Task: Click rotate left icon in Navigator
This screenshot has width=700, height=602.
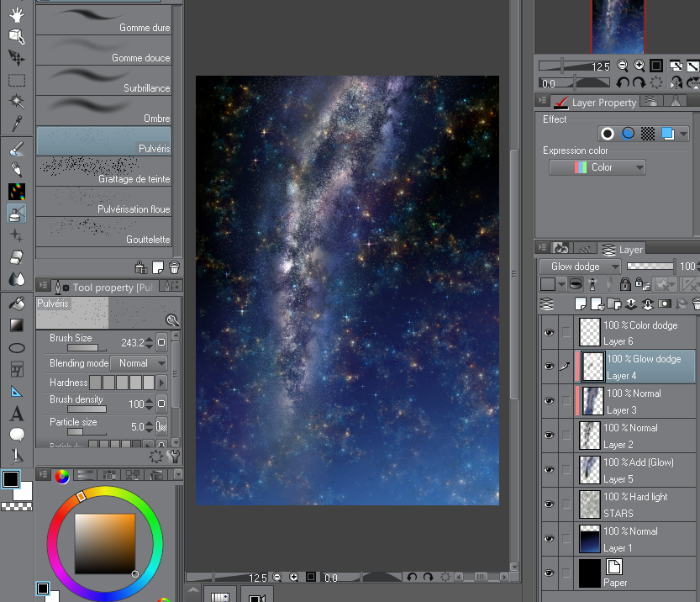Action: pyautogui.click(x=623, y=82)
